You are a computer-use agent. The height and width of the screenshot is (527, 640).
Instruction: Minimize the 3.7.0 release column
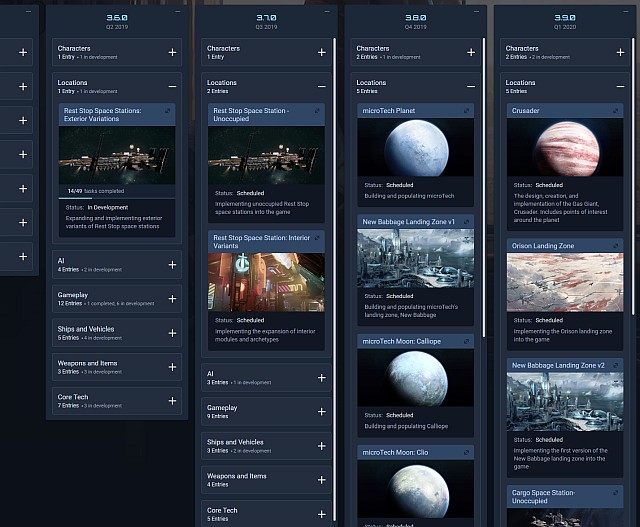click(x=327, y=11)
